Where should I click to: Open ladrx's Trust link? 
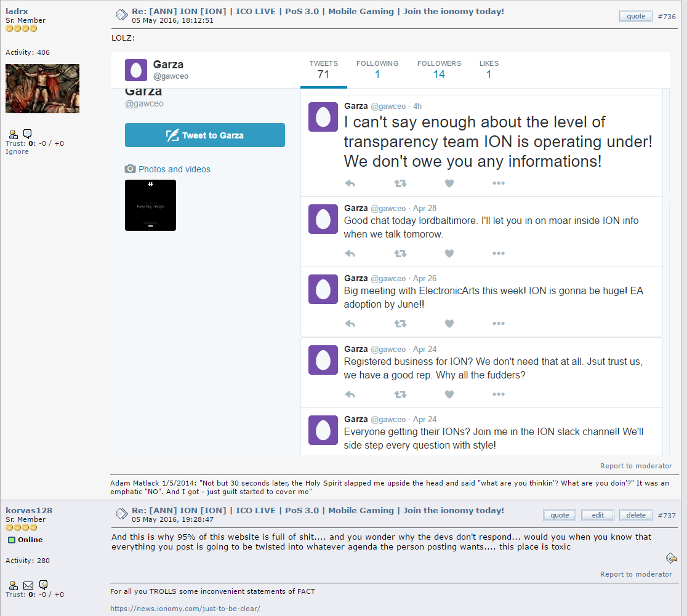tap(15, 143)
